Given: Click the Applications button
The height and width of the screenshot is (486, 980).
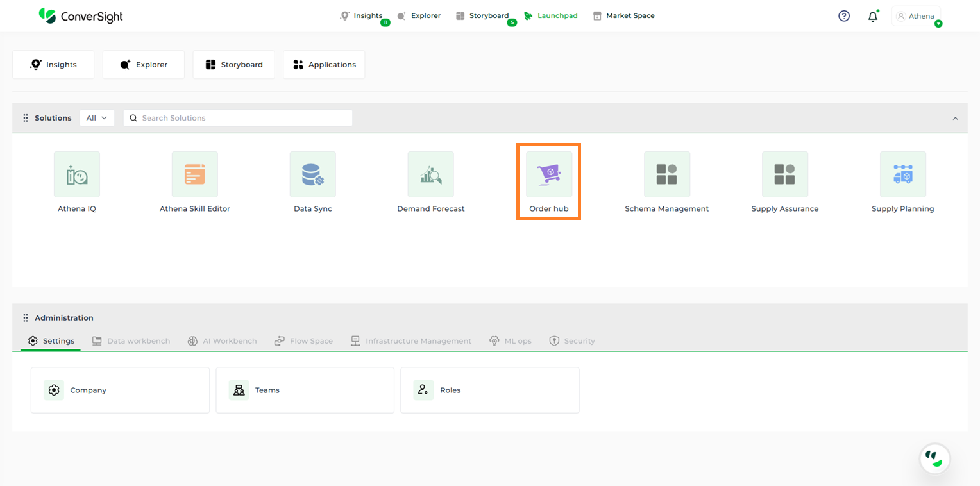Looking at the screenshot, I should coord(324,65).
